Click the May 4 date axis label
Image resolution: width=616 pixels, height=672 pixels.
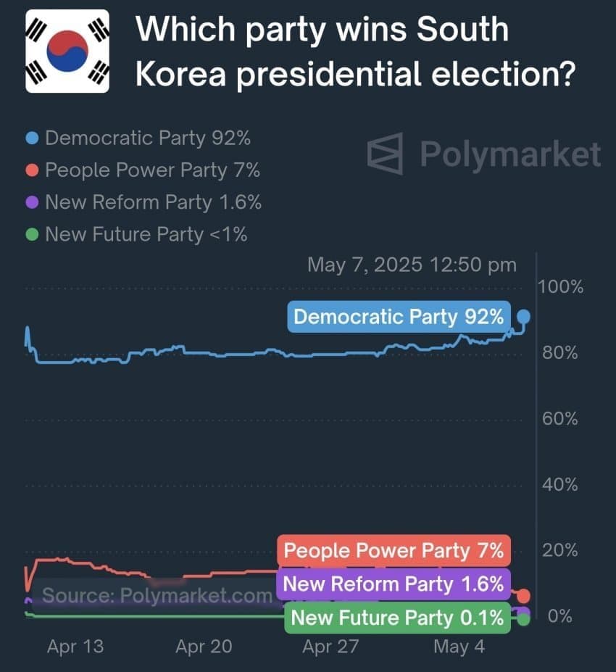click(x=459, y=647)
